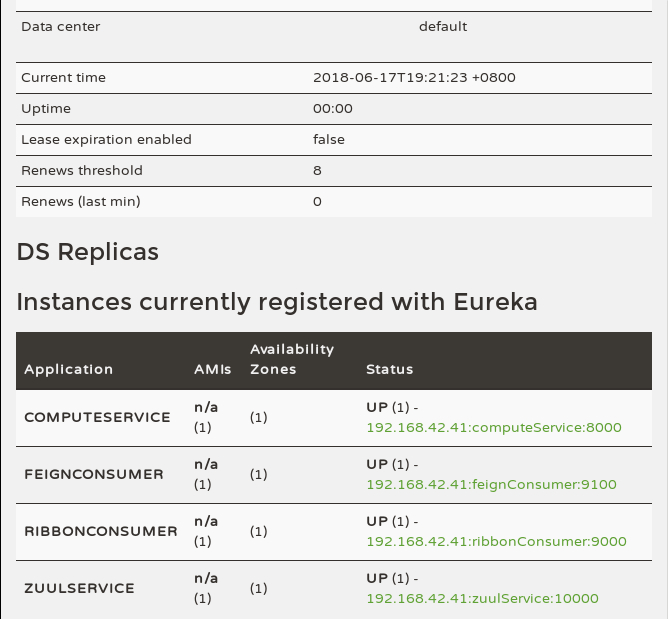
Task: Click the Renews (last min) label
Action: (x=81, y=201)
